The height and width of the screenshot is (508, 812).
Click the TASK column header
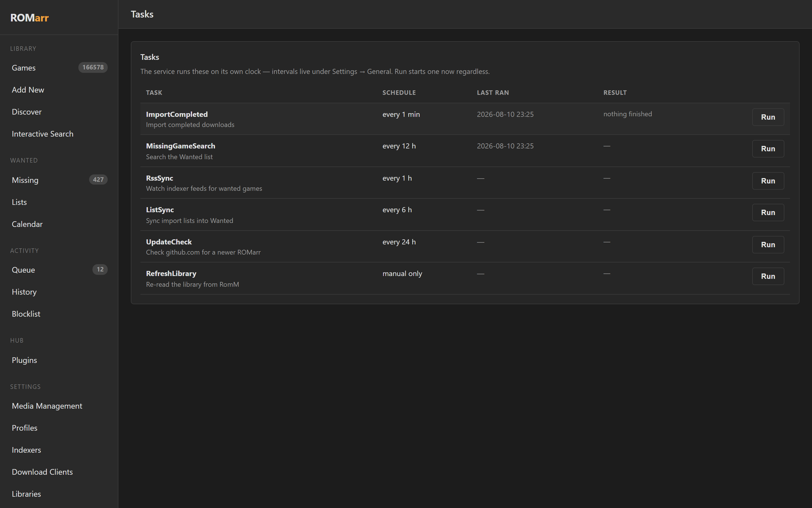click(154, 92)
